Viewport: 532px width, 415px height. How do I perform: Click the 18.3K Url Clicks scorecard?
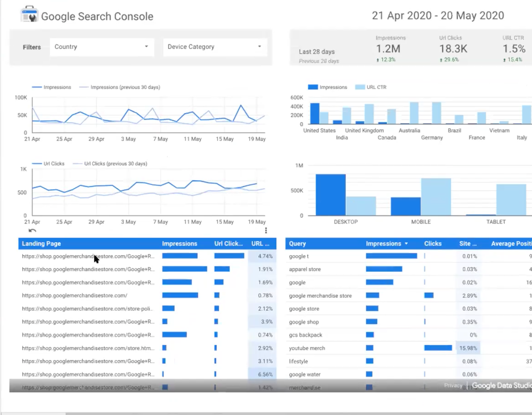(453, 48)
